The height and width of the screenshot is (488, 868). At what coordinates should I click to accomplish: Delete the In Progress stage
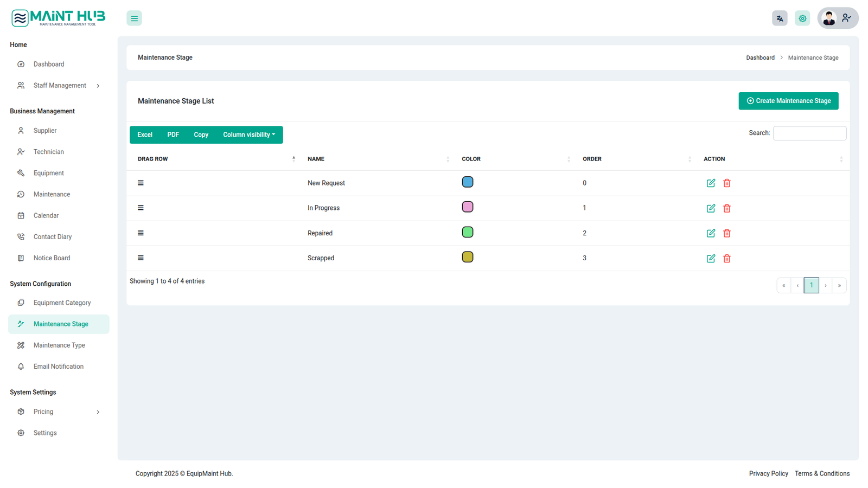[727, 208]
